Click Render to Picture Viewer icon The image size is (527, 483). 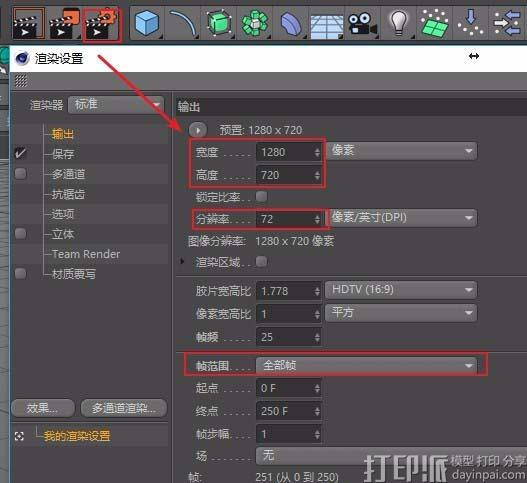point(65,24)
